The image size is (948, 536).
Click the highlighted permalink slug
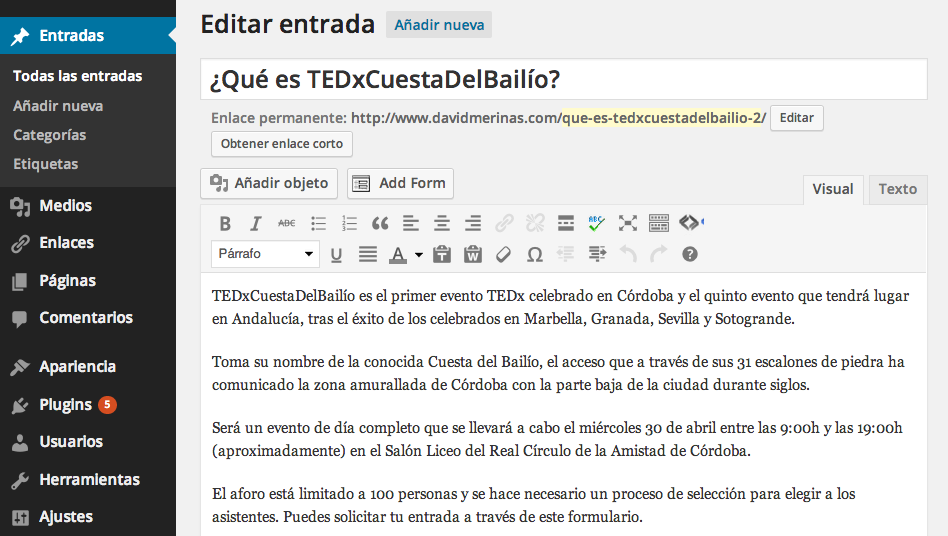(662, 118)
